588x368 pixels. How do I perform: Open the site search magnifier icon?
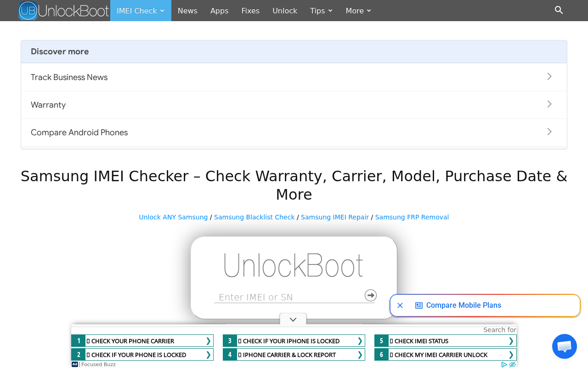[559, 10]
